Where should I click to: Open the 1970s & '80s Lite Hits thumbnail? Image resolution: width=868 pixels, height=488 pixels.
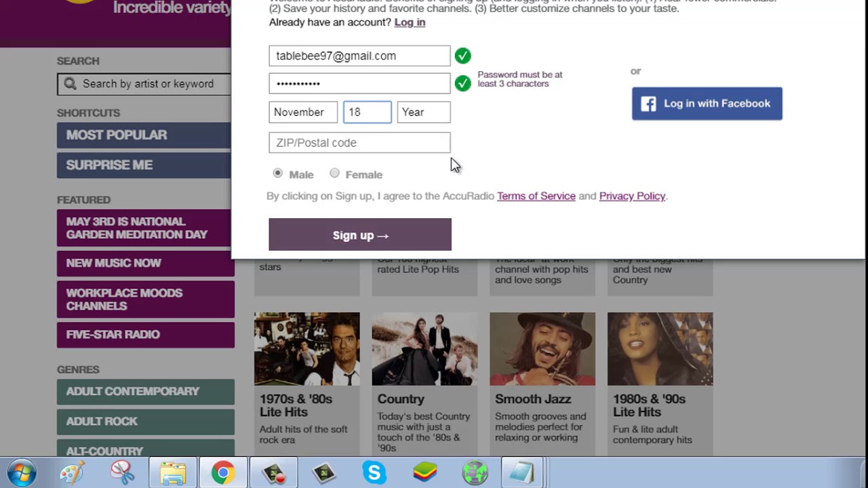pyautogui.click(x=307, y=349)
